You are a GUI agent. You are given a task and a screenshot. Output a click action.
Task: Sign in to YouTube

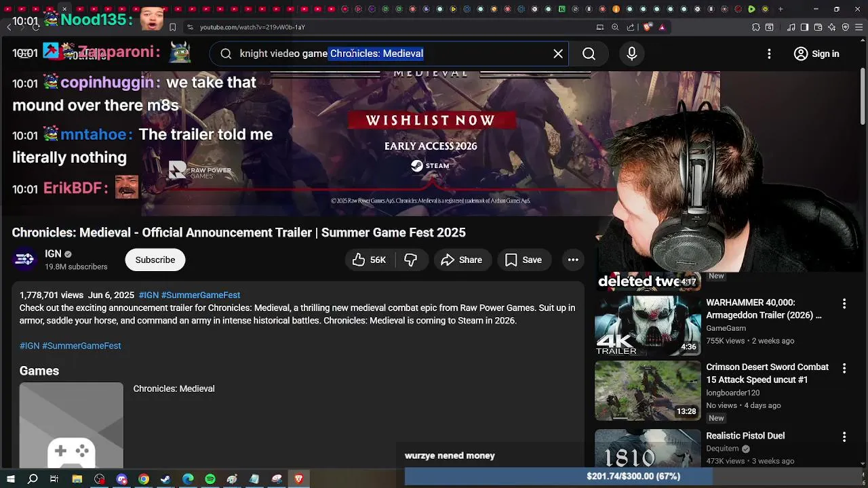(816, 54)
